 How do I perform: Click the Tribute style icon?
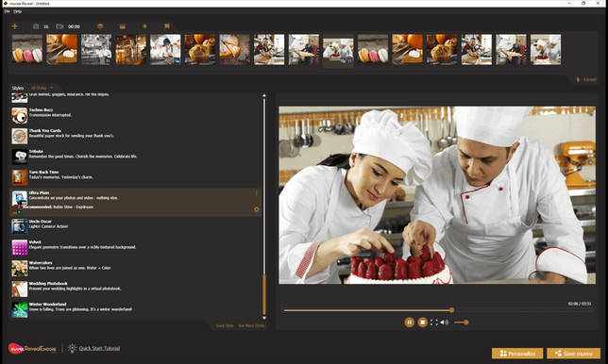20,157
